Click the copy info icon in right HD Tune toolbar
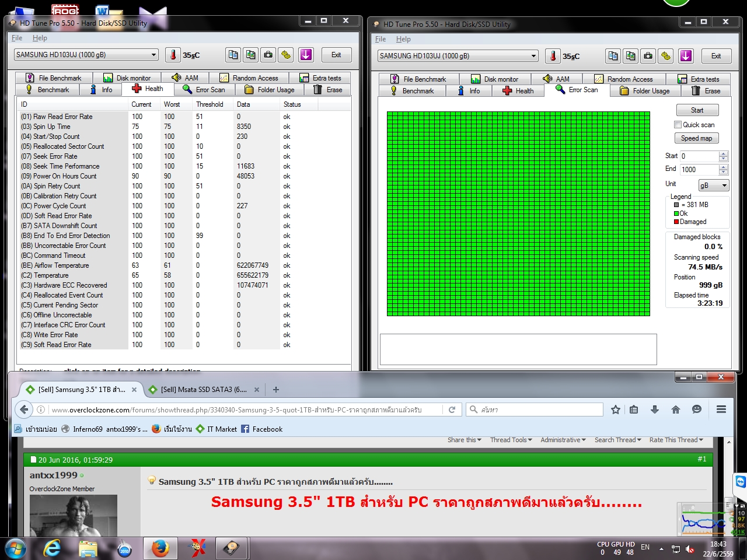Screen dimensions: 747x560 613,56
